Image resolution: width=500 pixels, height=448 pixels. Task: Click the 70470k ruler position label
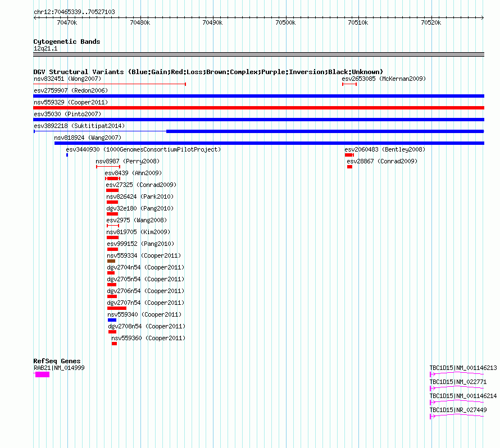(x=67, y=22)
